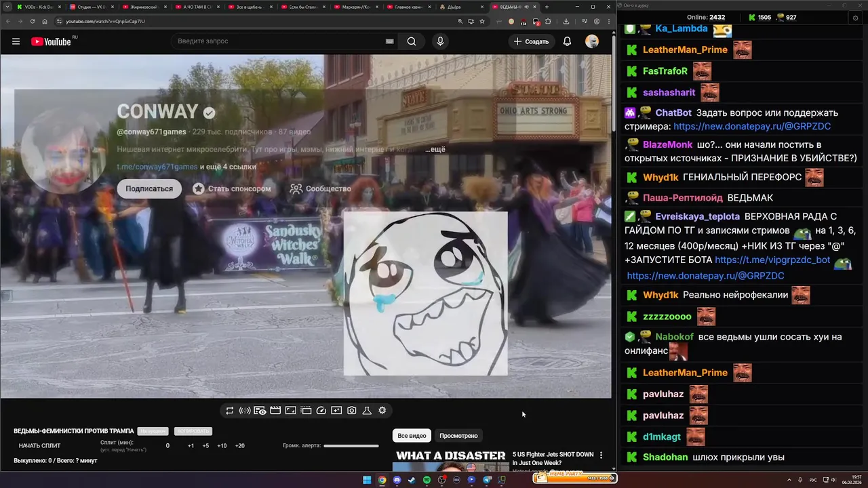The height and width of the screenshot is (488, 868).
Task: Click the MEME PARTY progress widget
Action: click(x=574, y=476)
